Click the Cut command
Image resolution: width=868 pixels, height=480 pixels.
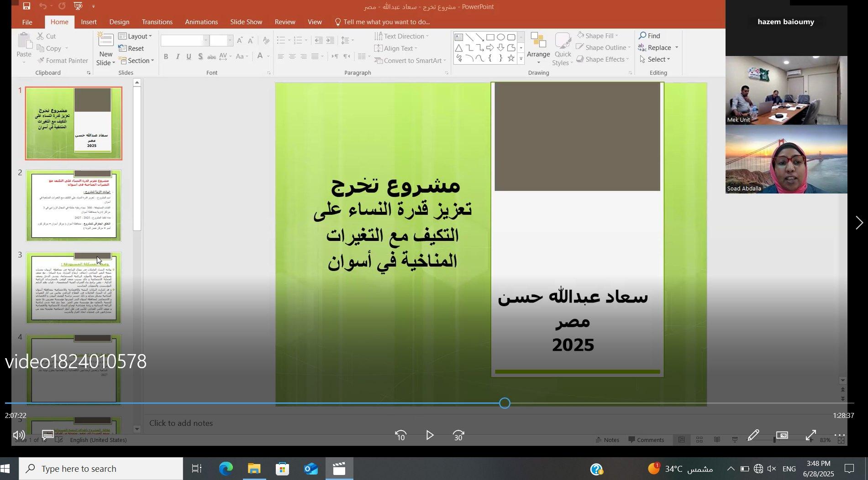(x=46, y=36)
